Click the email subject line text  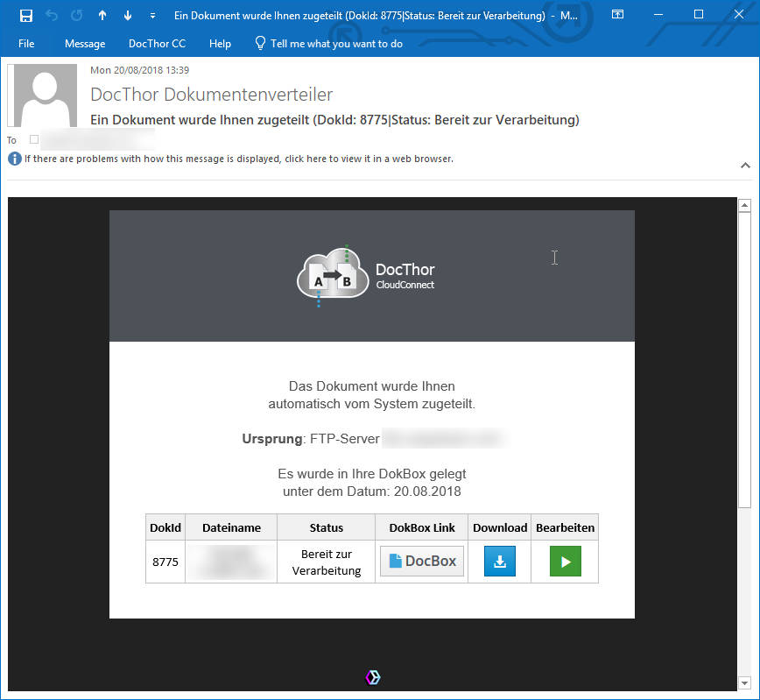click(334, 120)
